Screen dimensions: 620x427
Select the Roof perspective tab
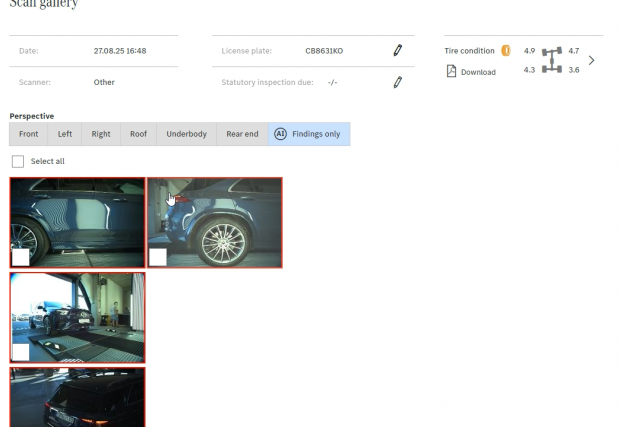pos(138,134)
